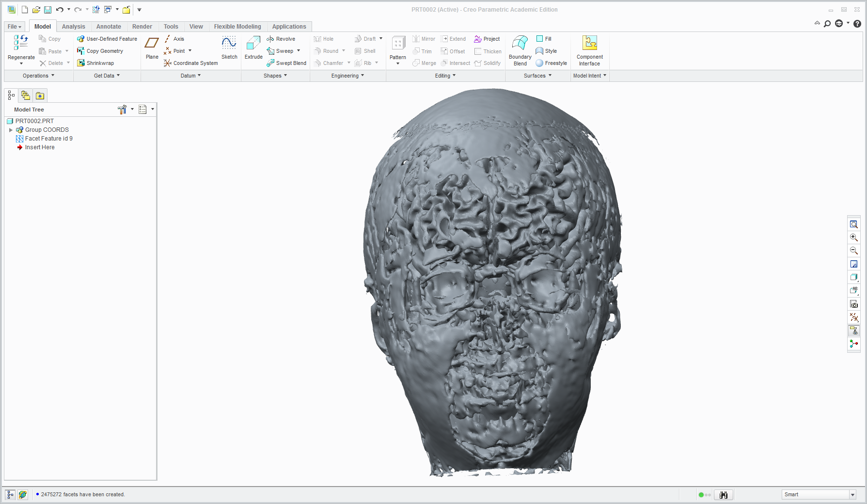The width and height of the screenshot is (867, 504).
Task: Open Component Interface tool
Action: [x=589, y=44]
